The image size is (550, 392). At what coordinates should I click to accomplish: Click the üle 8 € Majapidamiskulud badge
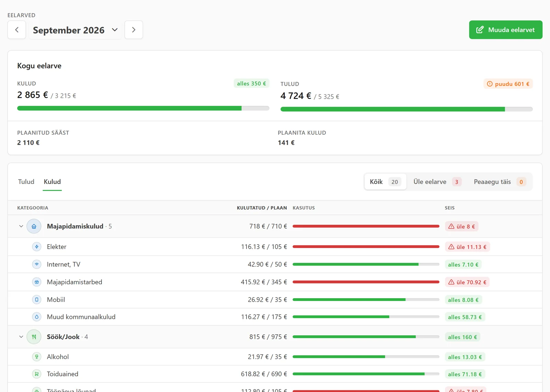(462, 226)
